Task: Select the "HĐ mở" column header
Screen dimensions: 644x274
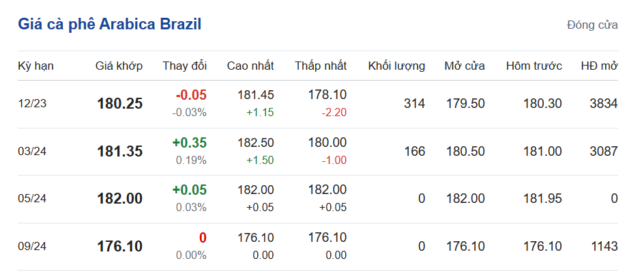Action: 599,66
